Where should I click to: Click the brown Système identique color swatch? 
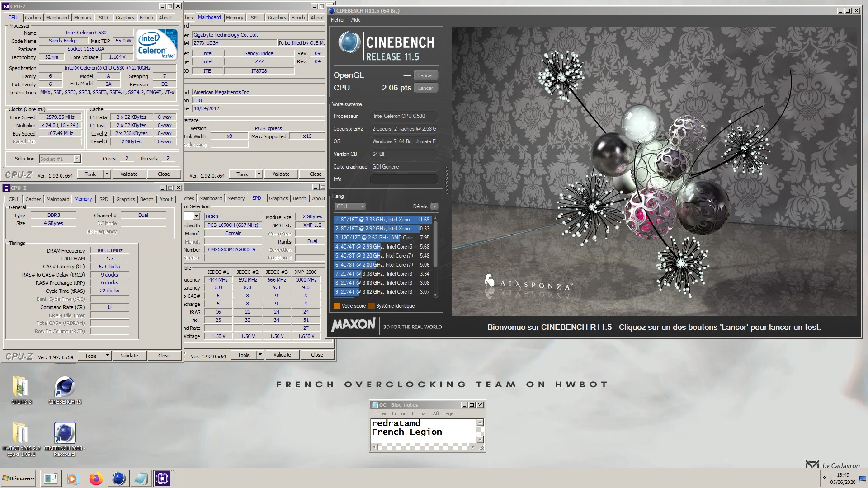coord(371,306)
